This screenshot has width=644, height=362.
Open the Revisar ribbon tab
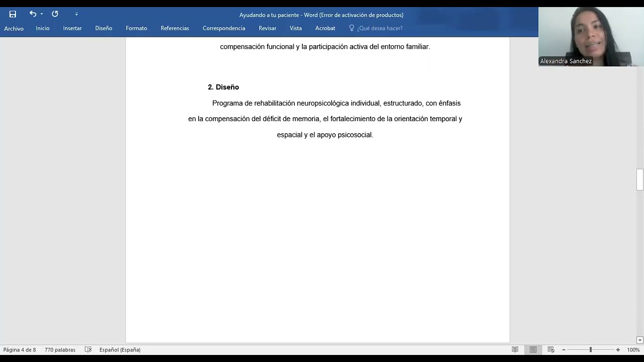coord(268,28)
